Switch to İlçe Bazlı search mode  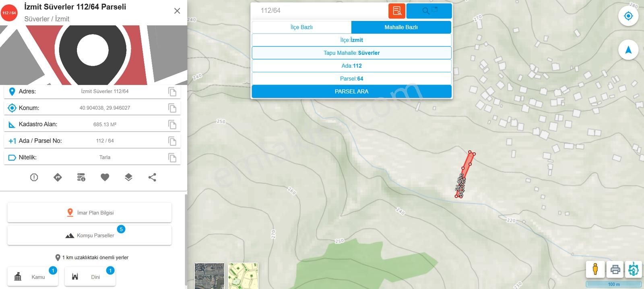tap(301, 27)
